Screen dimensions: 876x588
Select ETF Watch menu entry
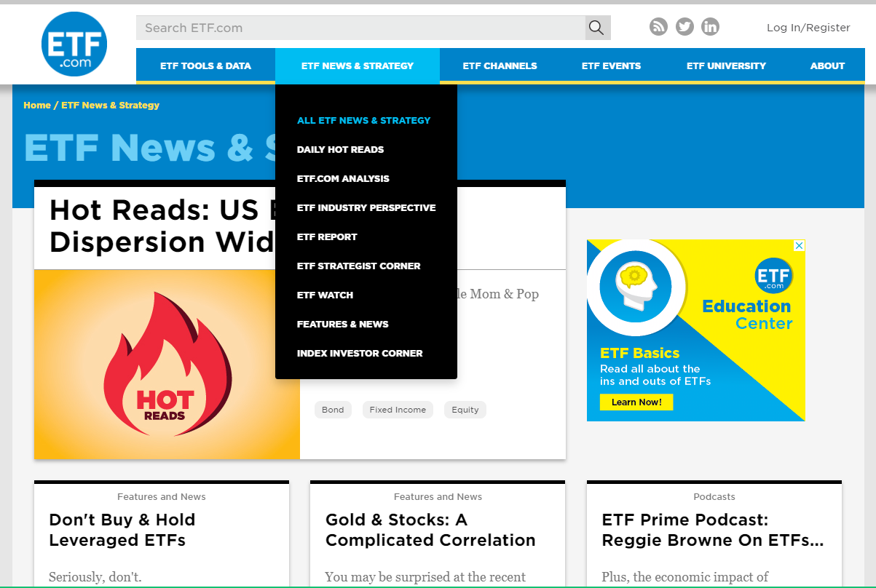click(x=325, y=295)
